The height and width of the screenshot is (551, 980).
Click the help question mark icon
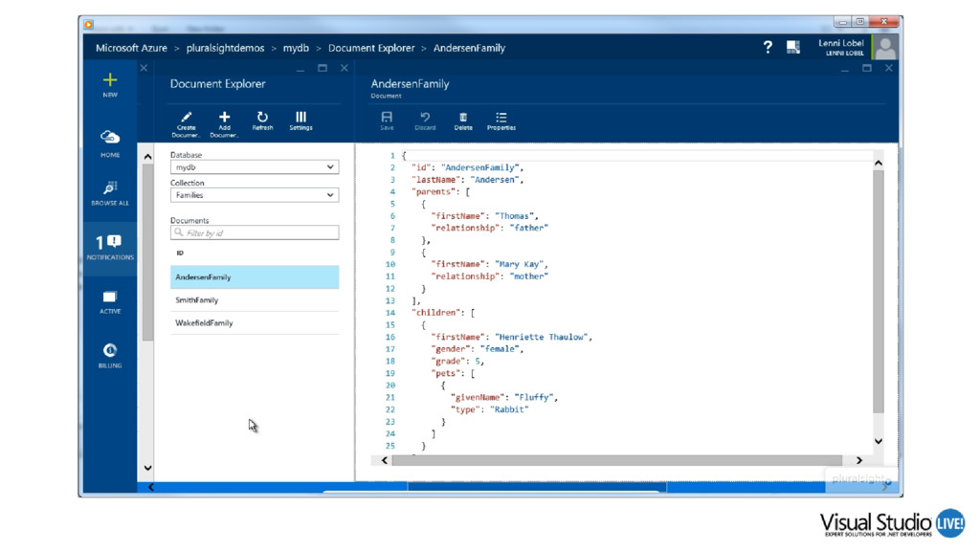[x=768, y=48]
